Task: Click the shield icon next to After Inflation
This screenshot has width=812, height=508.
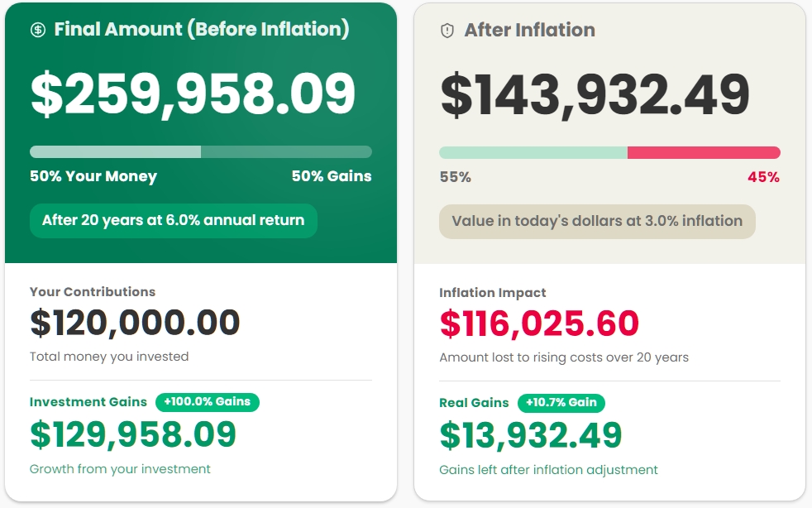Action: pyautogui.click(x=447, y=29)
